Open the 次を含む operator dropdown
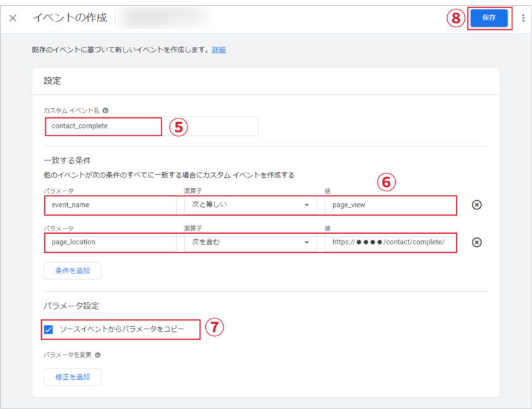Image resolution: width=532 pixels, height=409 pixels. click(x=246, y=242)
